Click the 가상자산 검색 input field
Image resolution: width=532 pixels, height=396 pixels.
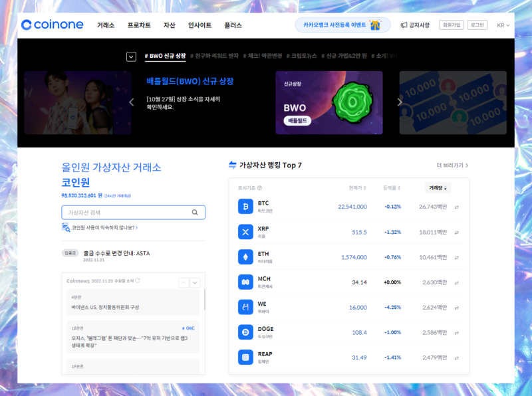coord(134,212)
